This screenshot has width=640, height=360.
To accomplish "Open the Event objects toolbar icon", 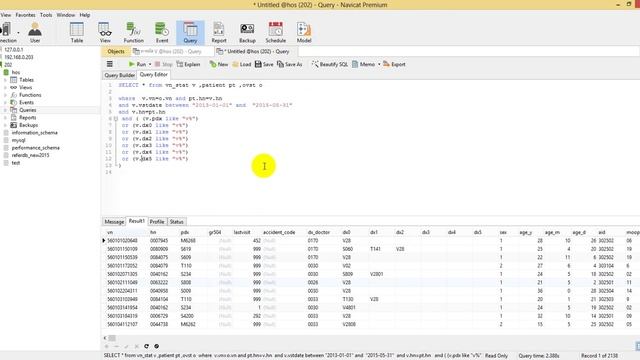I will 162,33.
